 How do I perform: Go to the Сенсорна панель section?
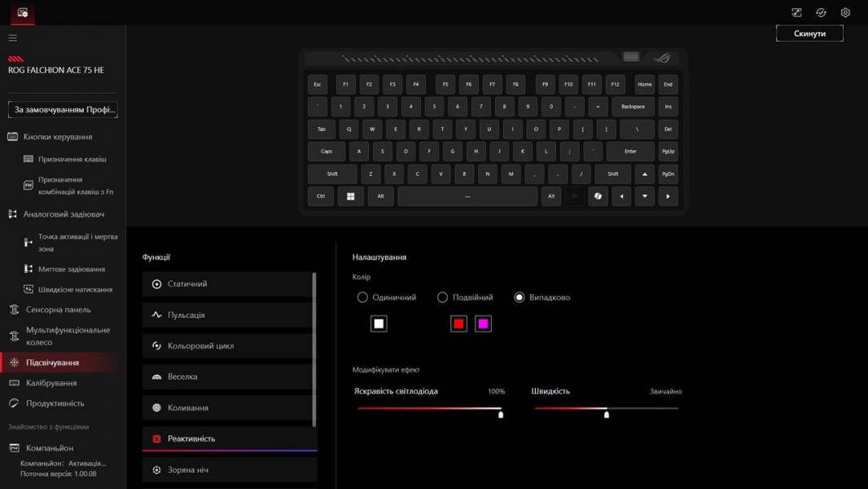coord(58,310)
